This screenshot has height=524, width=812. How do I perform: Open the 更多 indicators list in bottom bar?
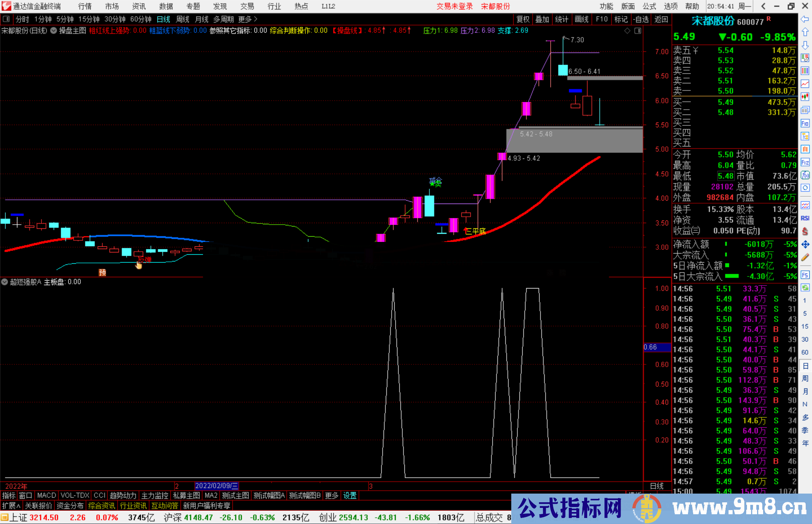tap(332, 495)
